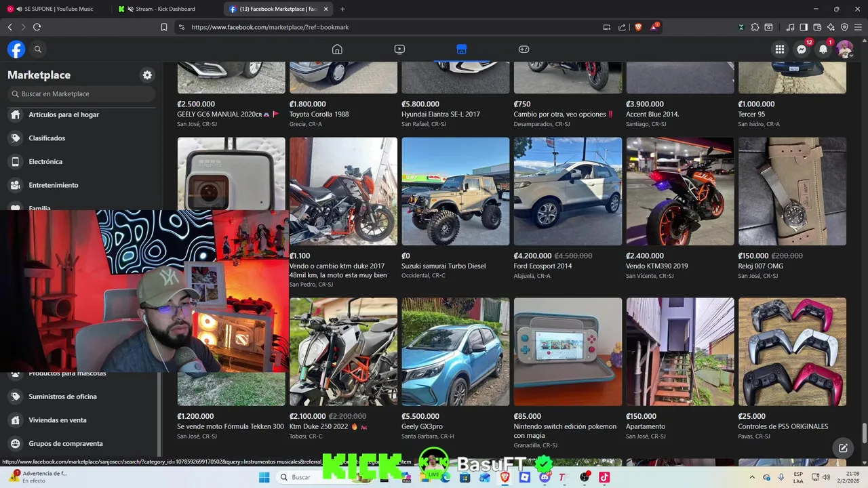Open the Apartamento listing title

(646, 427)
